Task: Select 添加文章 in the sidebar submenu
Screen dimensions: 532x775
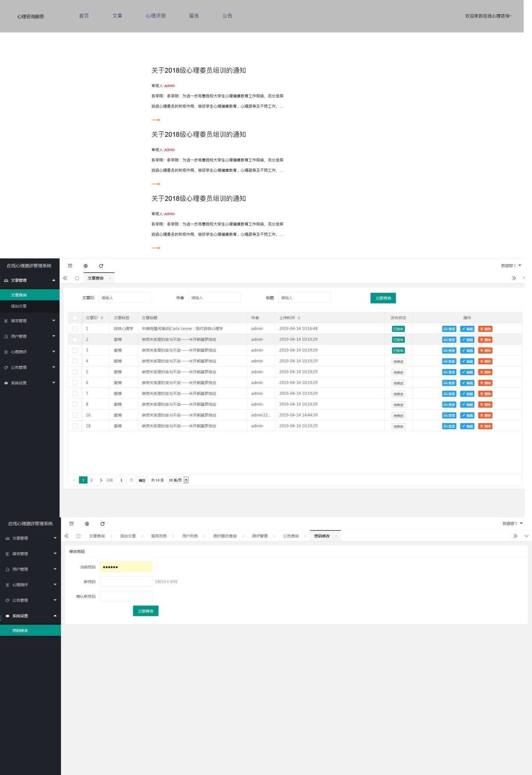Action: click(19, 306)
